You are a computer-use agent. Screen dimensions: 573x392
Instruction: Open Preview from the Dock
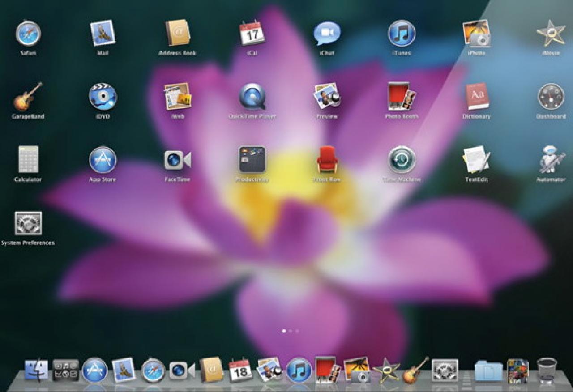[270, 370]
